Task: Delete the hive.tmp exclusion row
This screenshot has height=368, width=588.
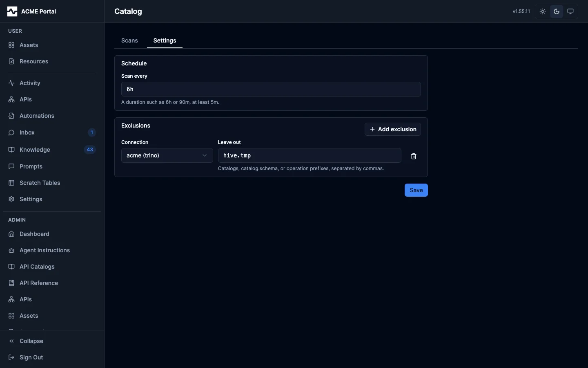Action: 414,156
